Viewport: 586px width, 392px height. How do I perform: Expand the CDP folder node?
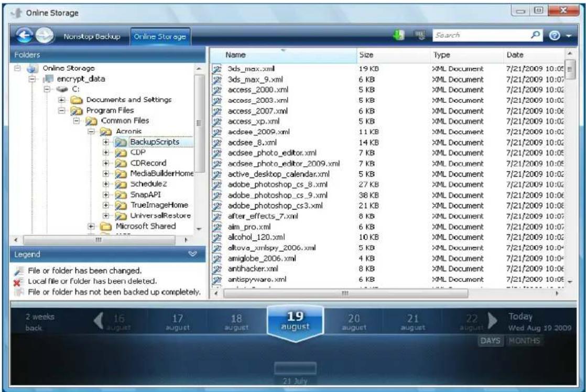click(106, 153)
